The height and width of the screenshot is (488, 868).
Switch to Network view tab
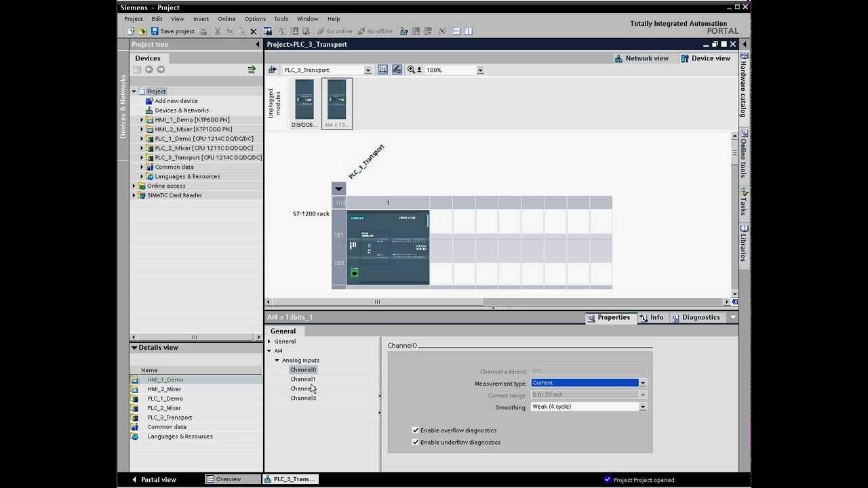(x=642, y=58)
